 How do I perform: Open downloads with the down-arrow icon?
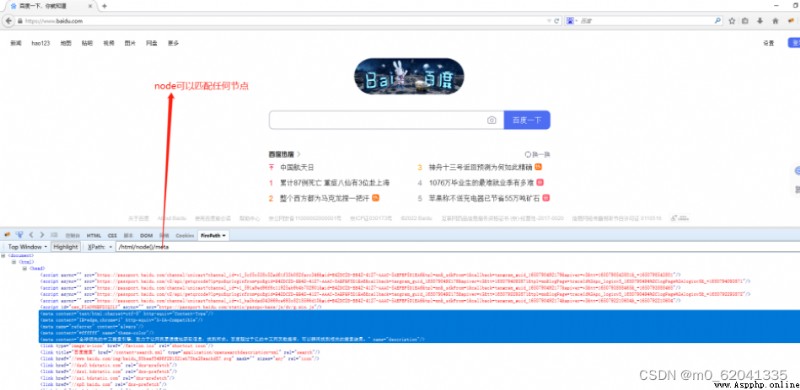point(760,21)
